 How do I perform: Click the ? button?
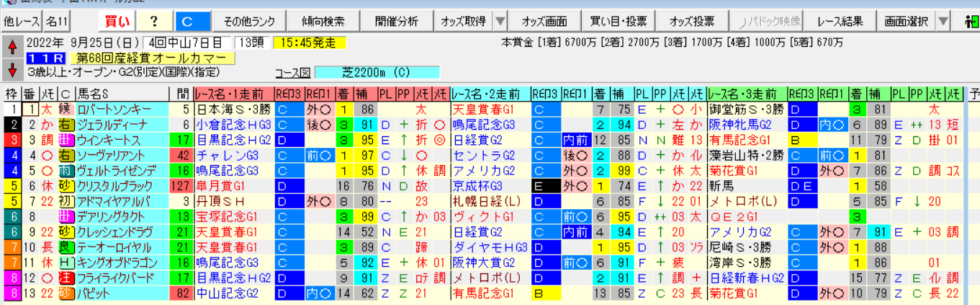(153, 22)
